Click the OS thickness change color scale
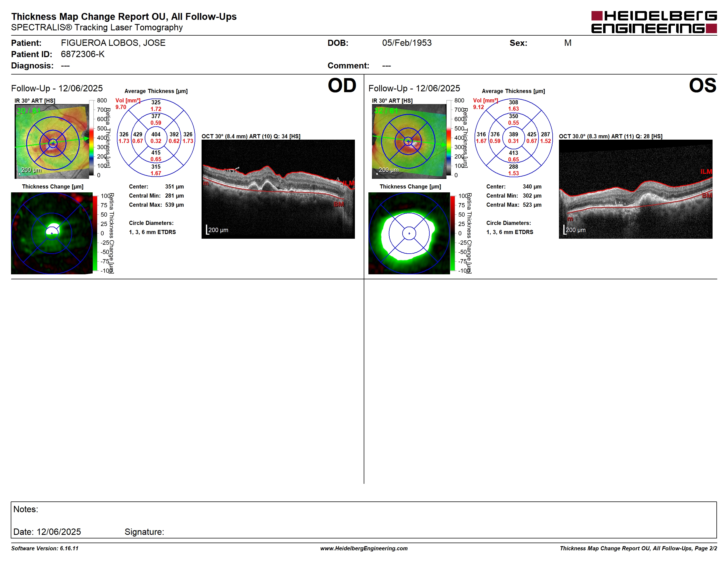Image resolution: width=728 pixels, height=563 pixels. tap(452, 233)
